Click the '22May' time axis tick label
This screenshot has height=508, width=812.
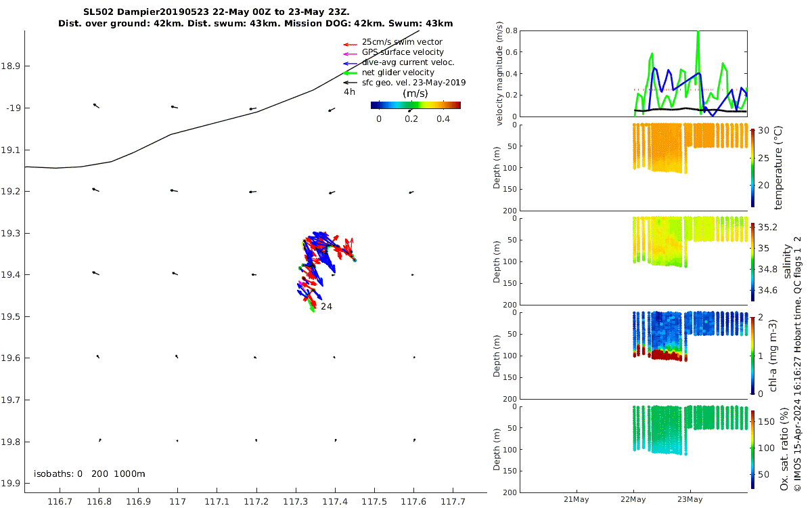click(x=634, y=499)
